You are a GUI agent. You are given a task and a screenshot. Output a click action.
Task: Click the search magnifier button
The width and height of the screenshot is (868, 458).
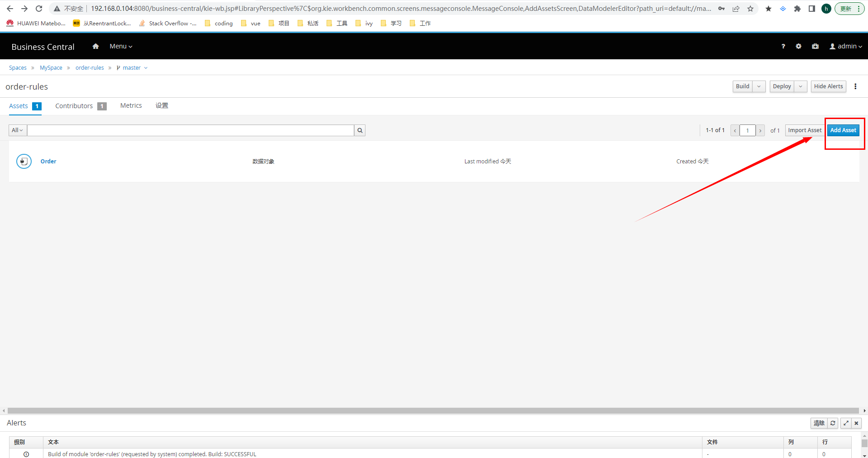pyautogui.click(x=360, y=130)
